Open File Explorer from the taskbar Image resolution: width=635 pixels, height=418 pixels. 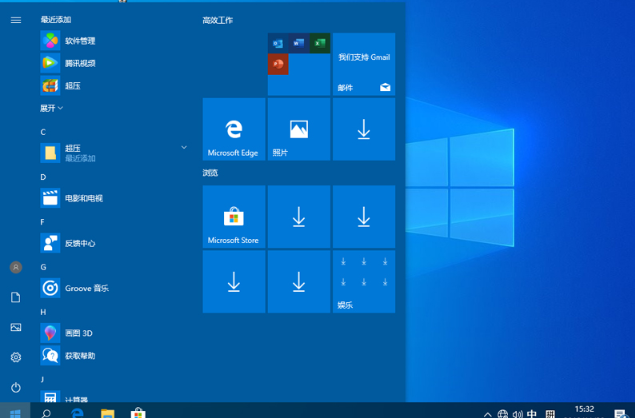(x=107, y=413)
